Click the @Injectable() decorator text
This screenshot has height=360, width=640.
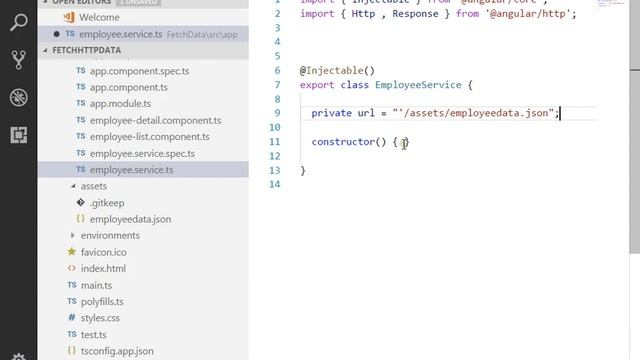pos(337,71)
